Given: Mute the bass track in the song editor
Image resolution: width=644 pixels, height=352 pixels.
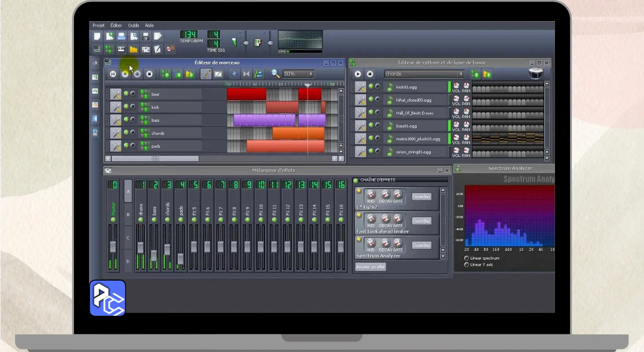Looking at the screenshot, I should click(x=126, y=120).
